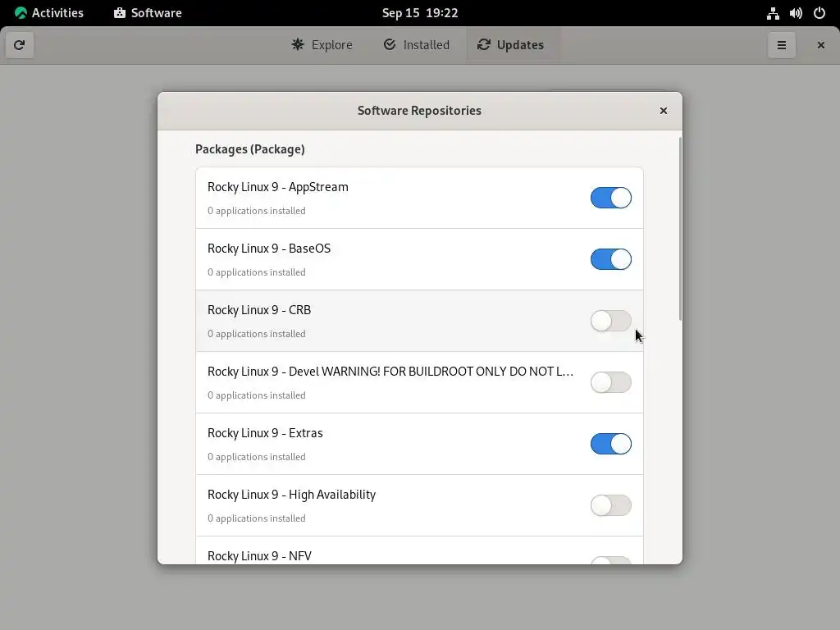Screen dimensions: 840x630
Task: Switch to the Explore tab
Action: tap(322, 45)
